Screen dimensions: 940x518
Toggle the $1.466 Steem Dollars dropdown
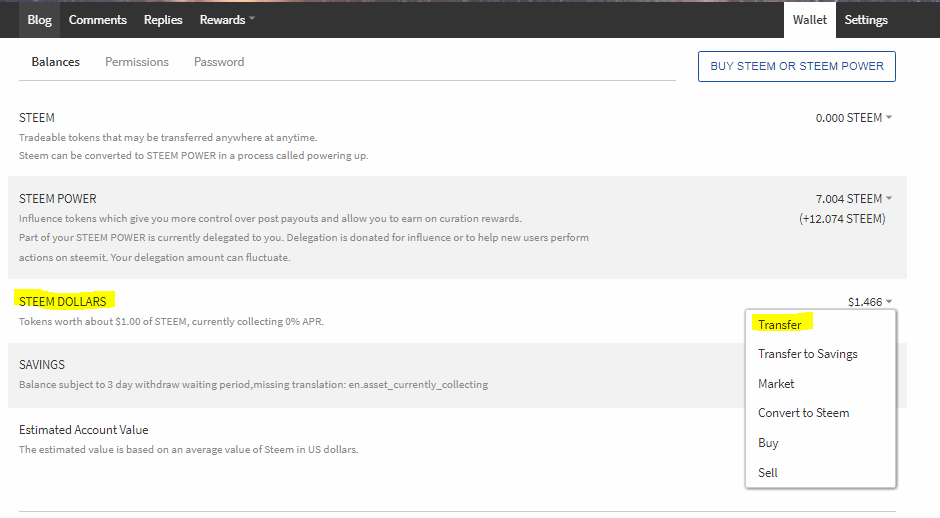(x=870, y=302)
